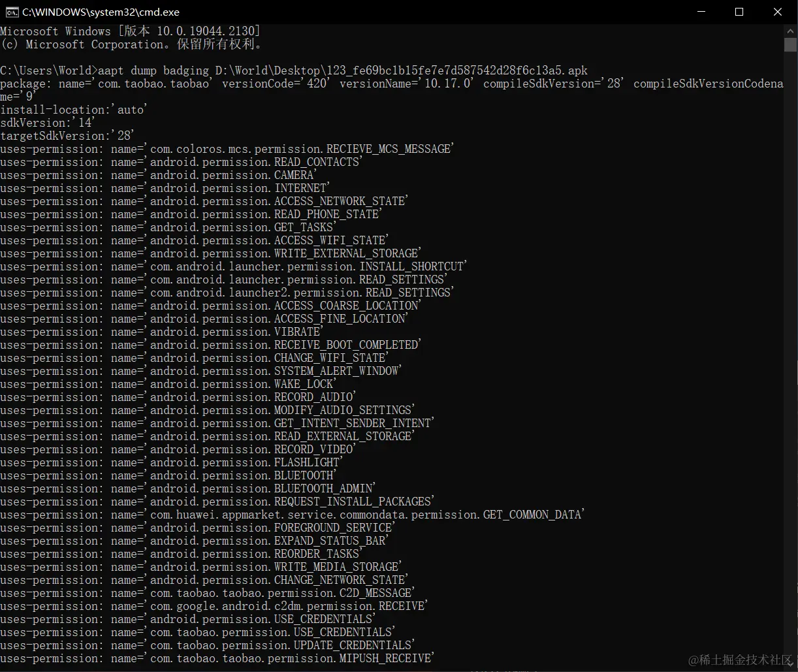798x672 pixels.
Task: Click the cmd.exe icon in title bar
Action: [x=12, y=12]
